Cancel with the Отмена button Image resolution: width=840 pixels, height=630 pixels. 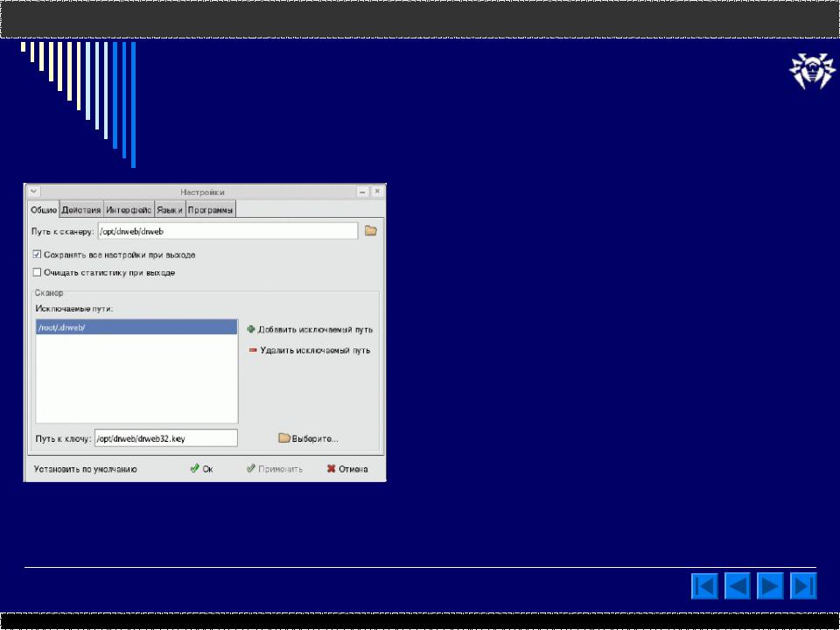pos(347,469)
